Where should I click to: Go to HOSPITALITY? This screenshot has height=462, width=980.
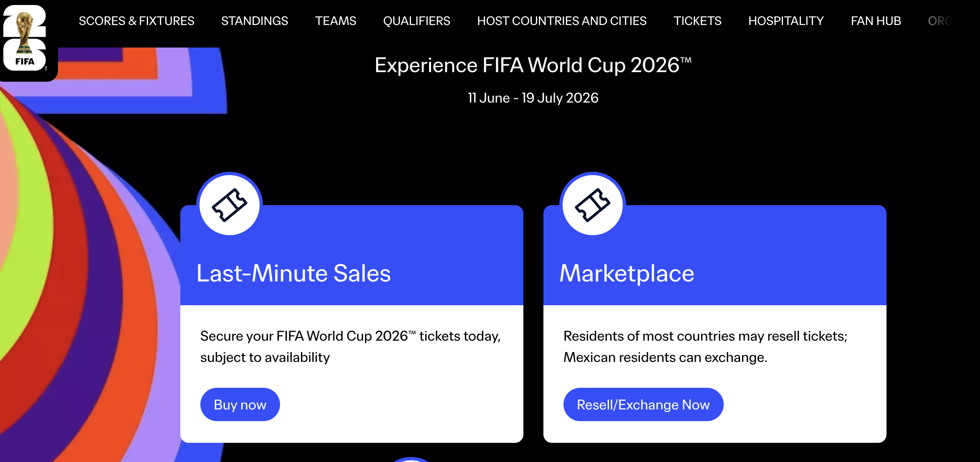pos(786,21)
